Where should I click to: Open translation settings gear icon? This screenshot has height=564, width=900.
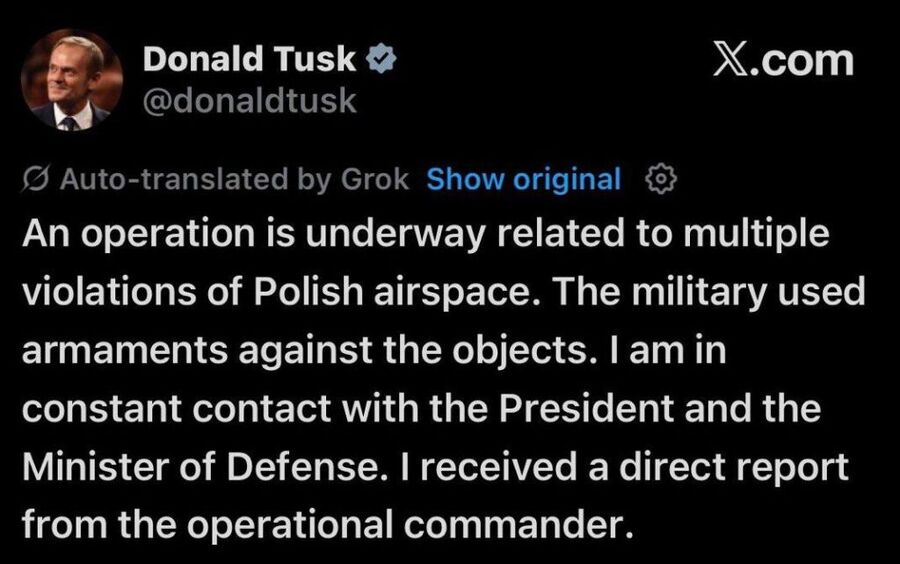661,180
